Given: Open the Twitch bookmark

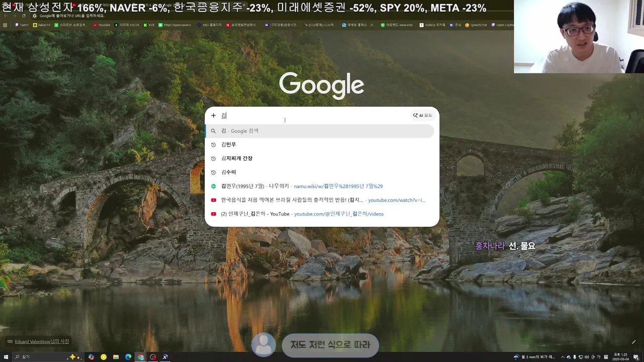Looking at the screenshot, I should click(x=22, y=25).
